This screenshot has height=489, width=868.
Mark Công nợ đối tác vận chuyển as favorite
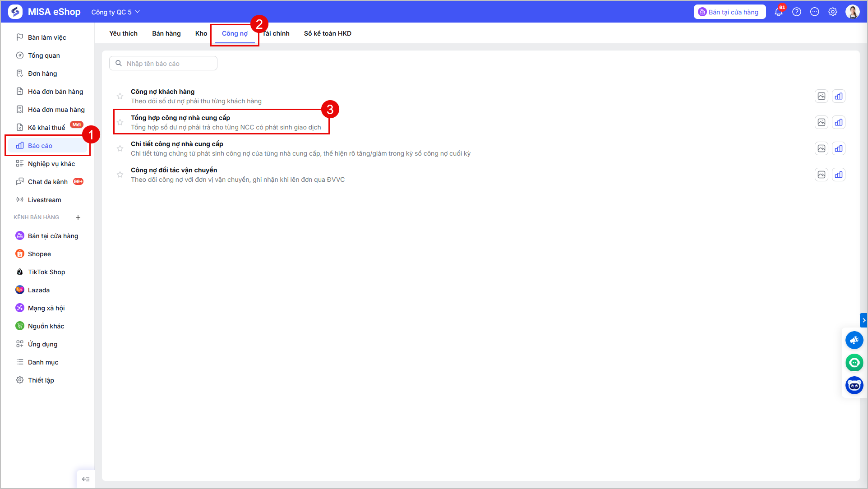[120, 175]
